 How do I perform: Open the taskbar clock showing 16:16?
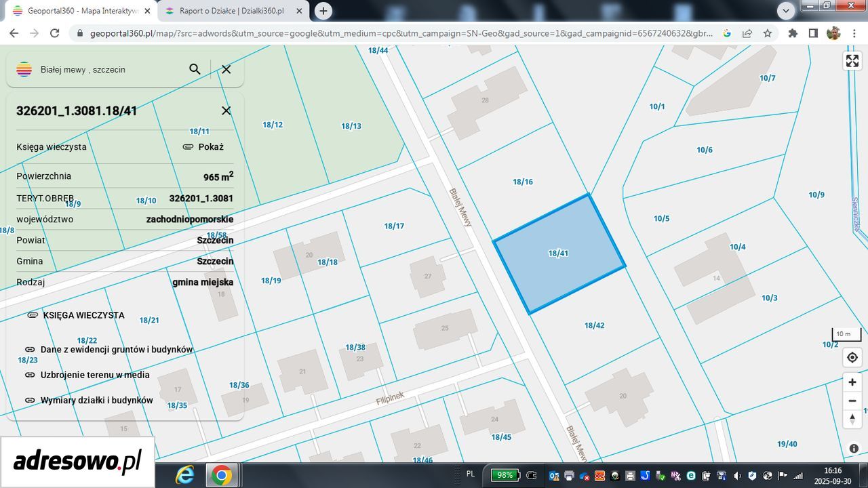[x=833, y=475]
